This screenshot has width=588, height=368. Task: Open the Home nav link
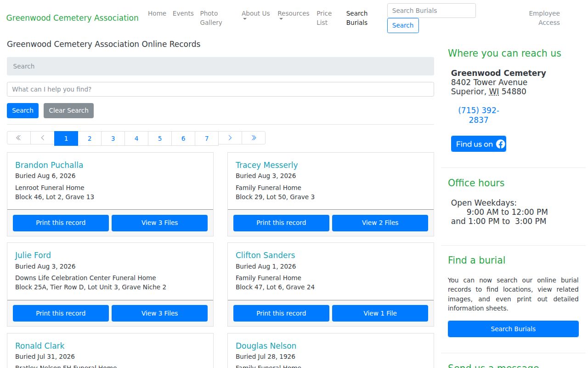[x=157, y=13]
